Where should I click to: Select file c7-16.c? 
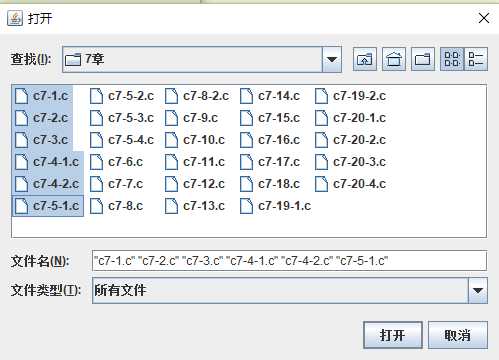[x=270, y=140]
